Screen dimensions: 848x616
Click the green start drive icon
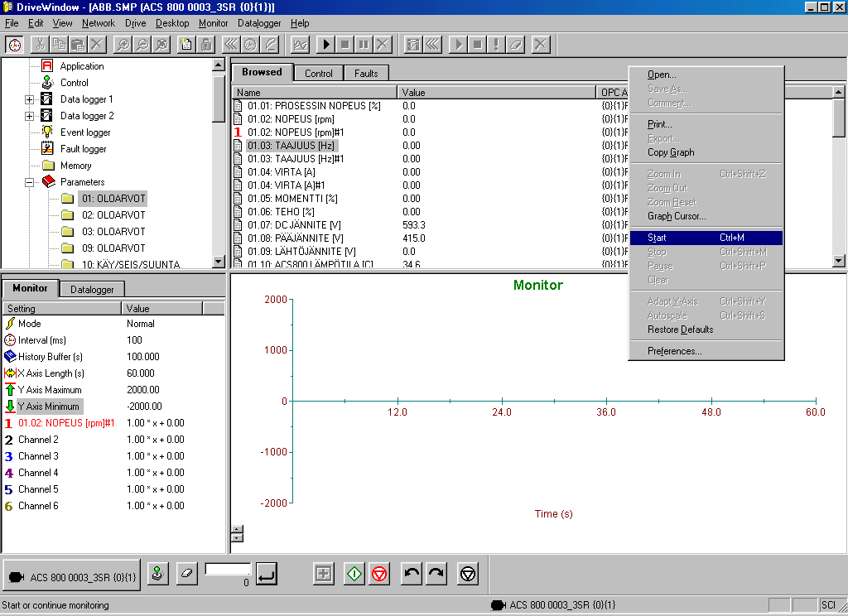tap(354, 573)
